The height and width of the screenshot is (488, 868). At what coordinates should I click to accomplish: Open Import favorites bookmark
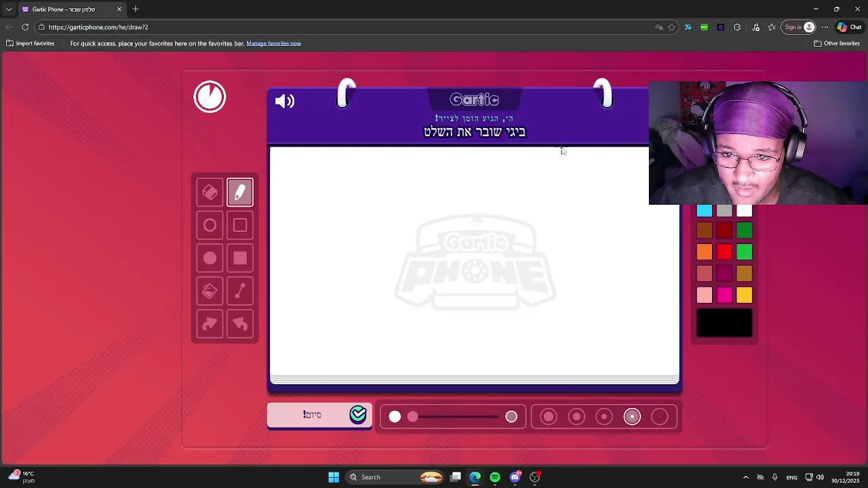click(31, 43)
